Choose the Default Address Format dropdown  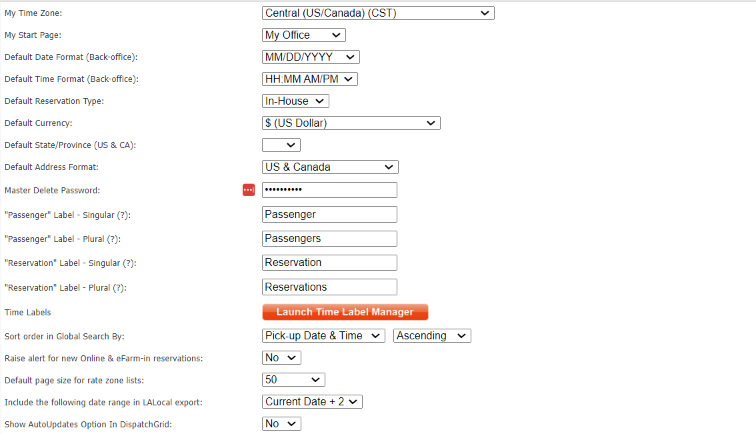click(x=330, y=167)
